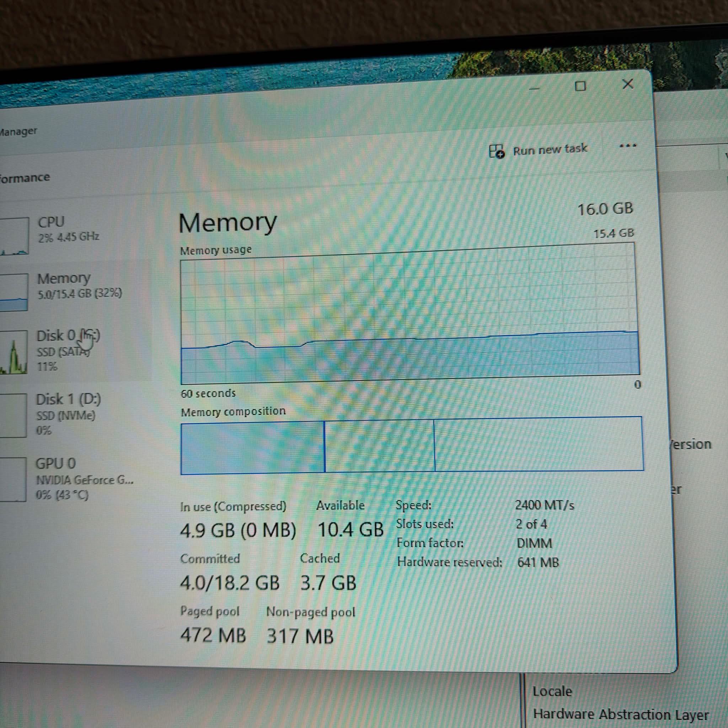
Task: Click the Run new task icon
Action: point(497,151)
